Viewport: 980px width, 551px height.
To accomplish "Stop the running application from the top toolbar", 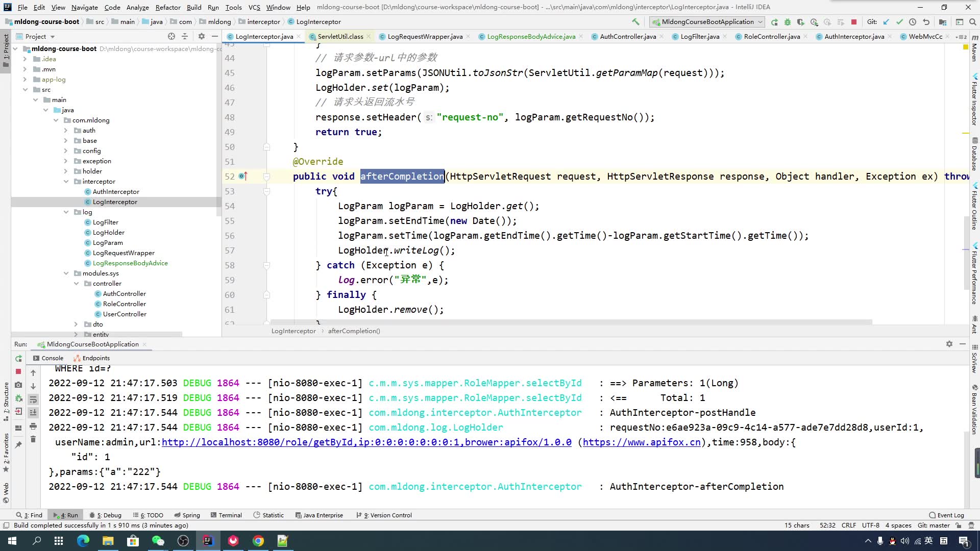I will click(x=854, y=22).
